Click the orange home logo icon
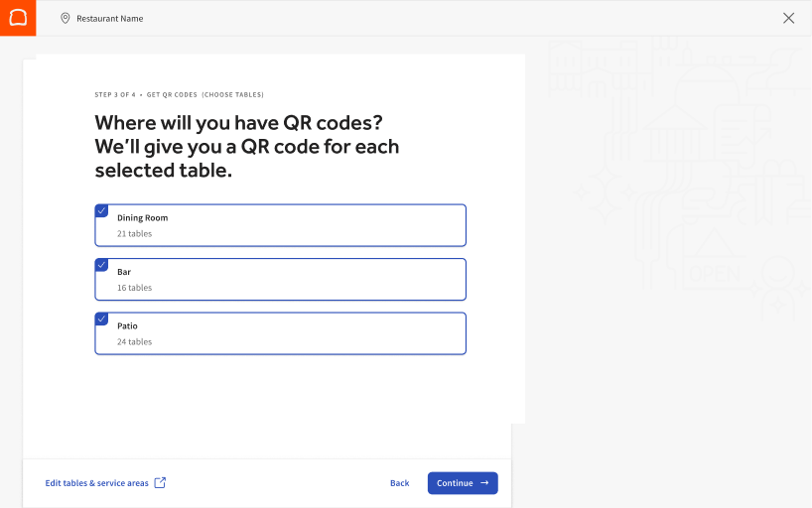 click(18, 18)
